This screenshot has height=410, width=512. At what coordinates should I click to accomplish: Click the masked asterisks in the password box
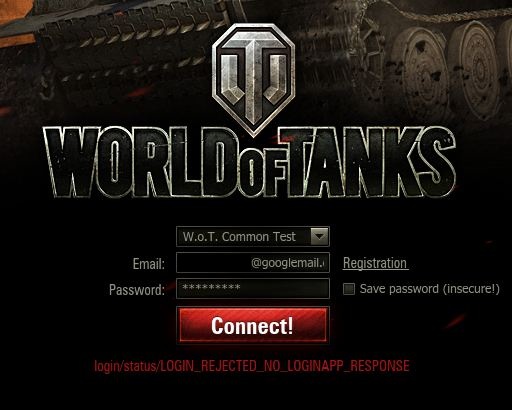pyautogui.click(x=211, y=287)
